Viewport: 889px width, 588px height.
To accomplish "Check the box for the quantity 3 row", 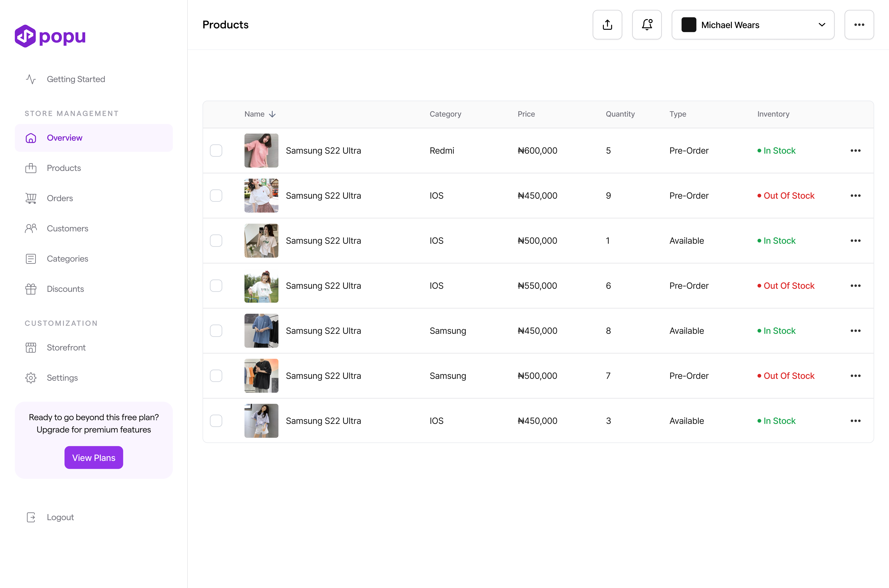I will [216, 421].
